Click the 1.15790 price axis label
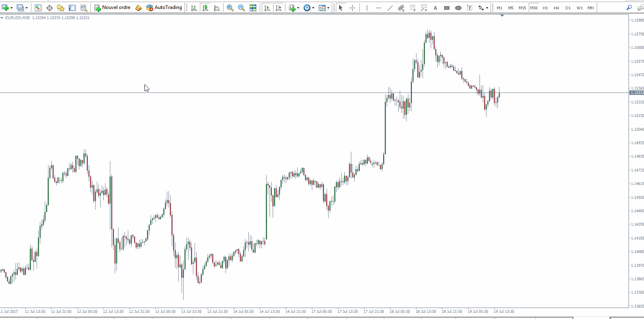Viewport: 644px width, 319px height. pos(637,34)
